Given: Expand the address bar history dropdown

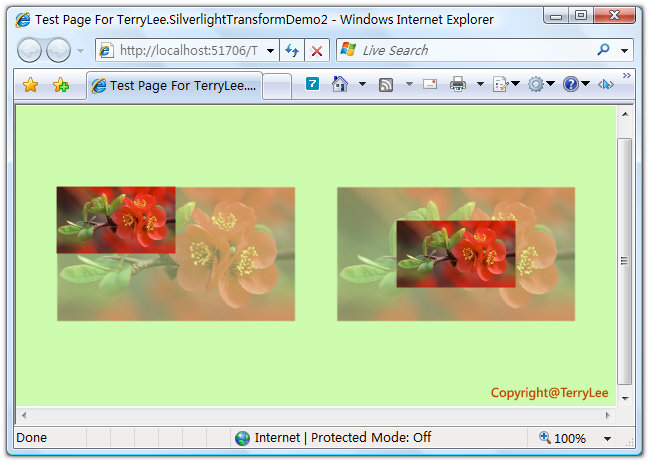Looking at the screenshot, I should pyautogui.click(x=270, y=51).
